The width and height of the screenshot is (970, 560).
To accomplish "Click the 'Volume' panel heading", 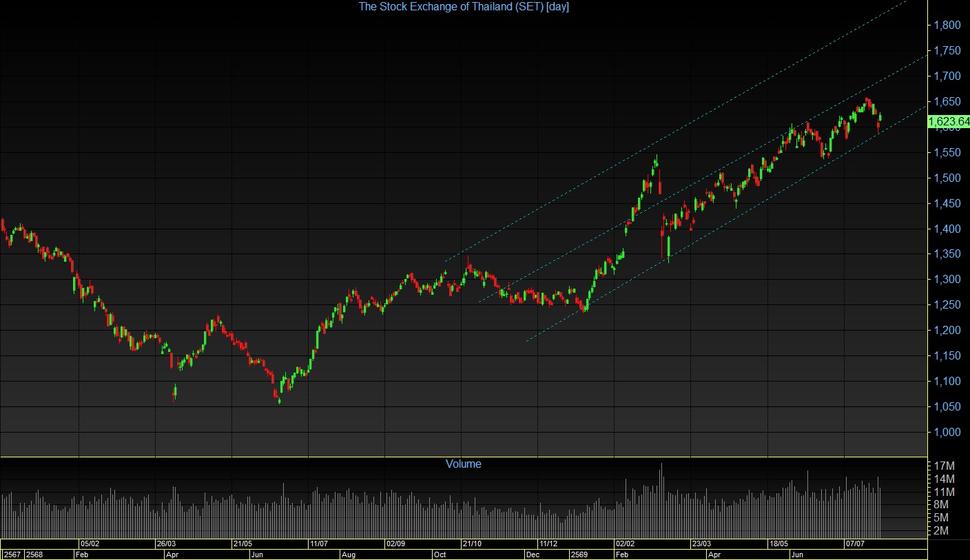I will [x=464, y=464].
